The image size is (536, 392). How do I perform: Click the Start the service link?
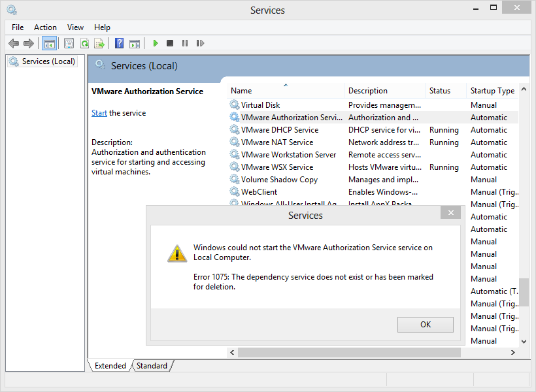pyautogui.click(x=99, y=113)
